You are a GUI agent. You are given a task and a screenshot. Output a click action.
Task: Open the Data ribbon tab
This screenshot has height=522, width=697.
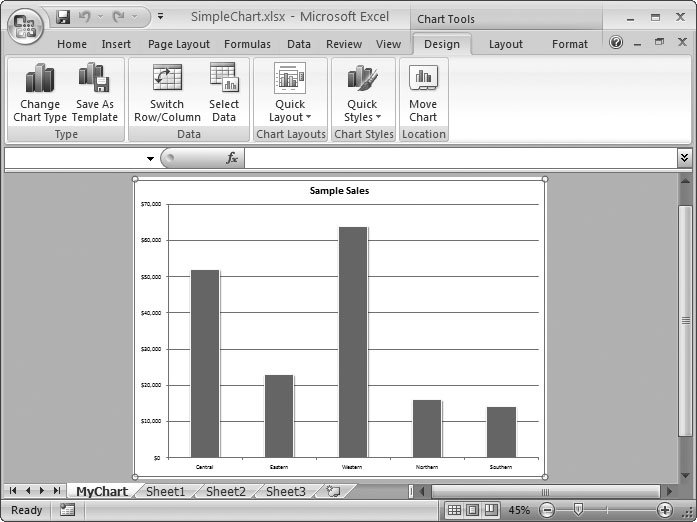pos(299,44)
